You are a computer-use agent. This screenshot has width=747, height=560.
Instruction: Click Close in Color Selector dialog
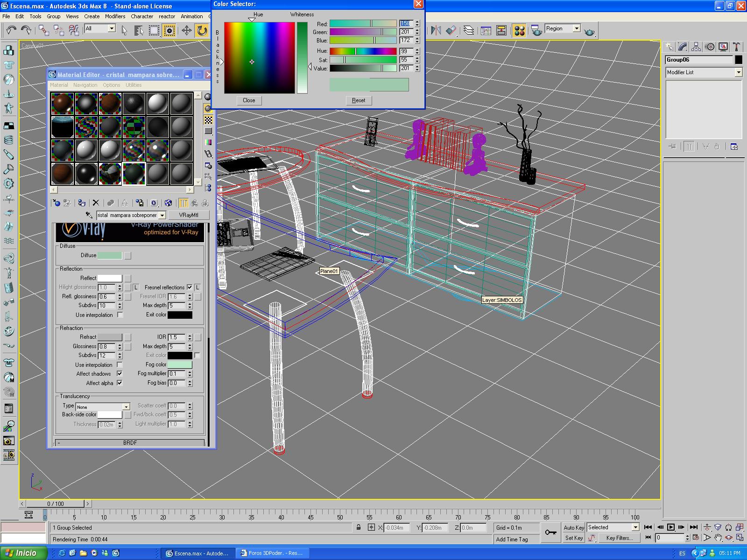[249, 100]
